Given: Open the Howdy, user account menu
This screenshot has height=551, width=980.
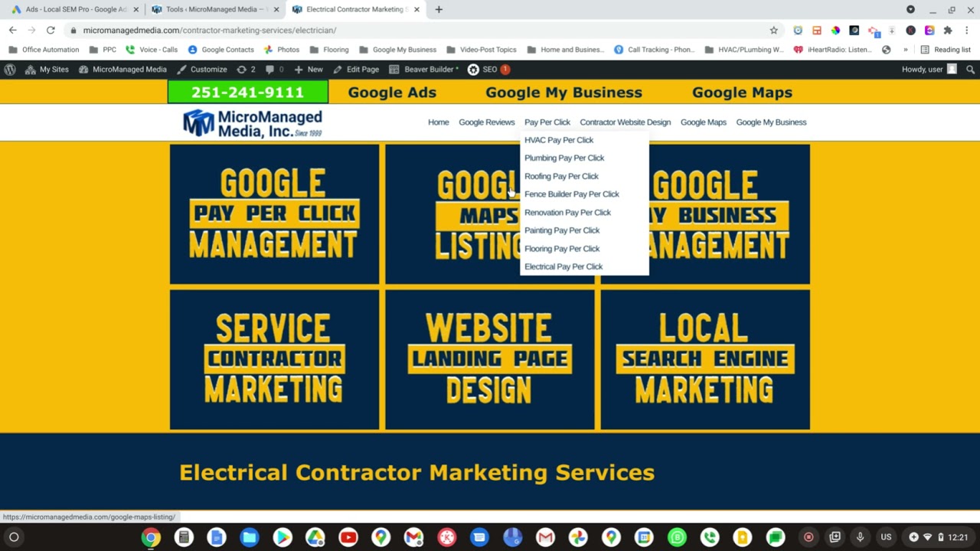Looking at the screenshot, I should 929,69.
